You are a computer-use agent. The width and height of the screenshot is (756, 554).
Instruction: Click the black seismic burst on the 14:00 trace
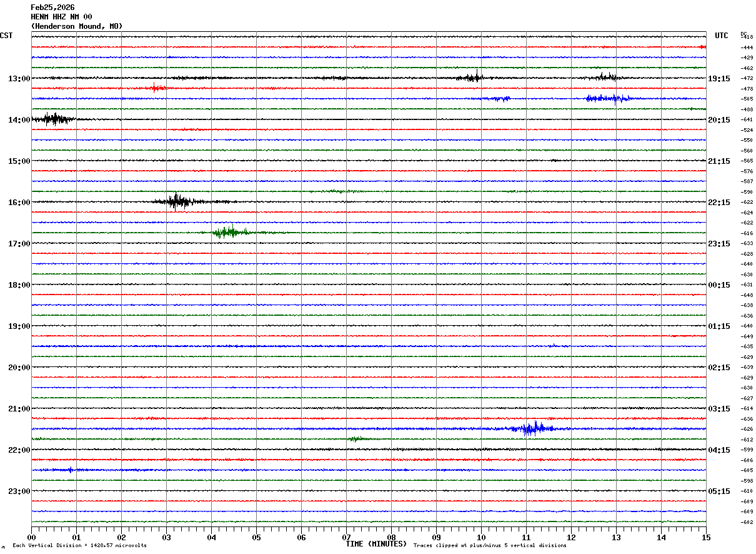(55, 119)
